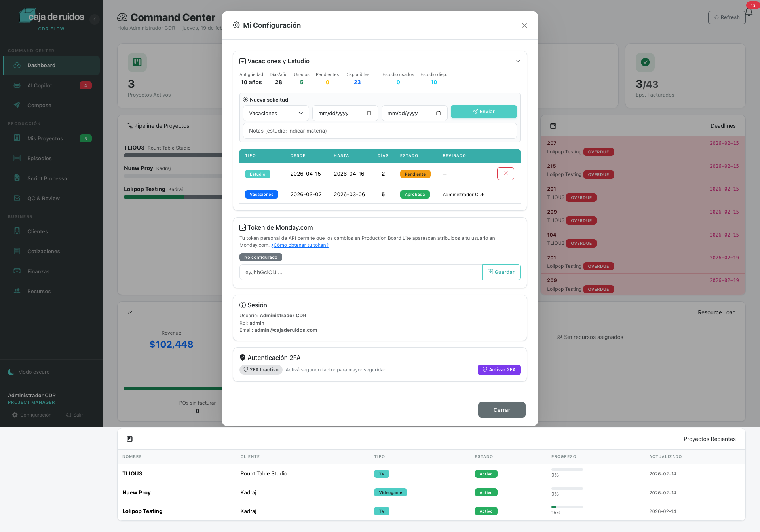760x532 pixels.
Task: Open the calendar picker on start date
Action: pos(369,113)
